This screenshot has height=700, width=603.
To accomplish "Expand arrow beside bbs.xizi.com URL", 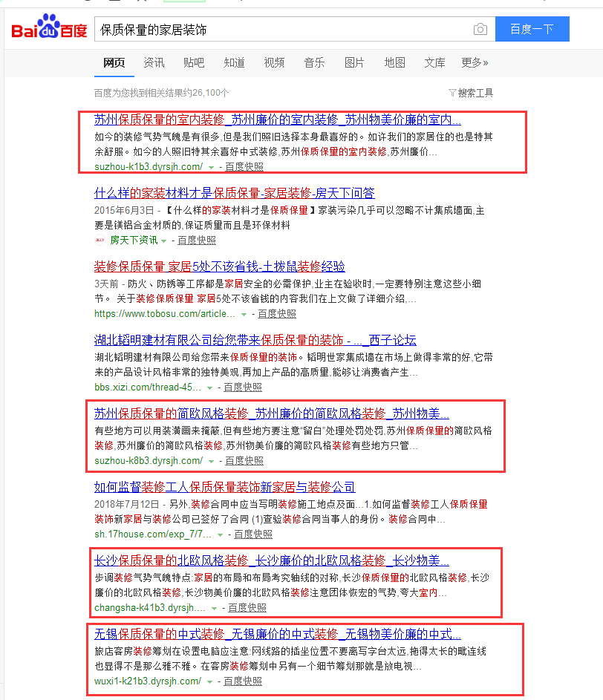I will coord(209,388).
